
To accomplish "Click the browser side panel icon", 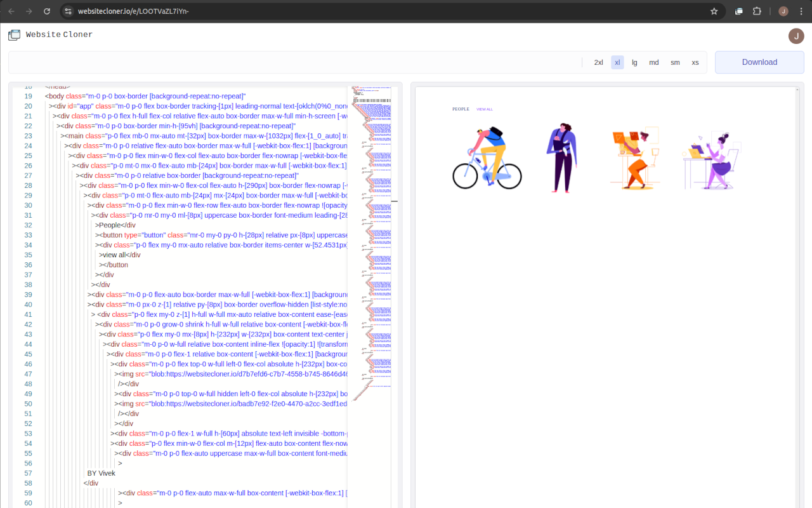I will [738, 11].
